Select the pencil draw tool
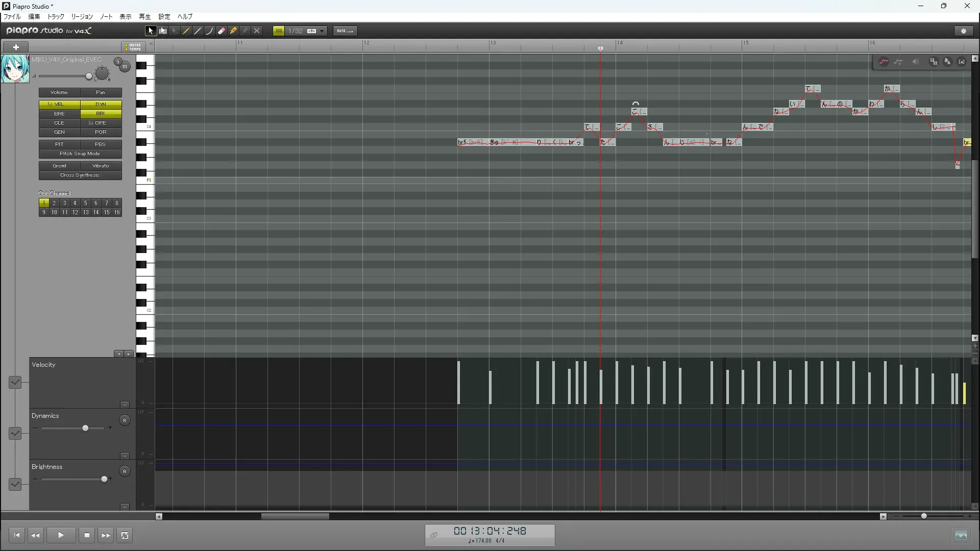The image size is (980, 551). pos(186,31)
